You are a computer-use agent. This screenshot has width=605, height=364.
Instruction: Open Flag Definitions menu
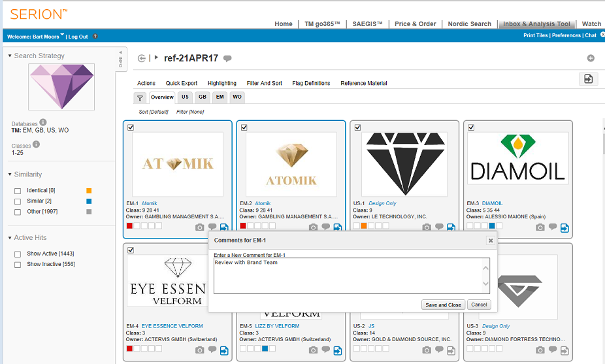[311, 83]
